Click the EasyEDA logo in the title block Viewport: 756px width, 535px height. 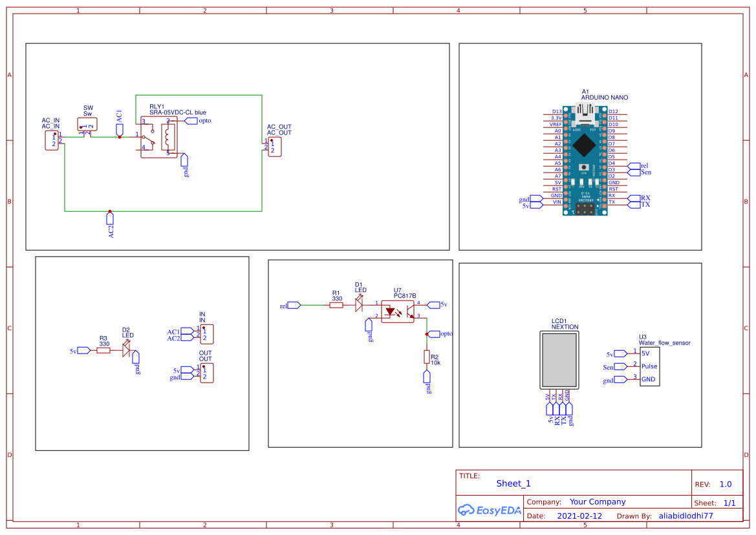(489, 510)
